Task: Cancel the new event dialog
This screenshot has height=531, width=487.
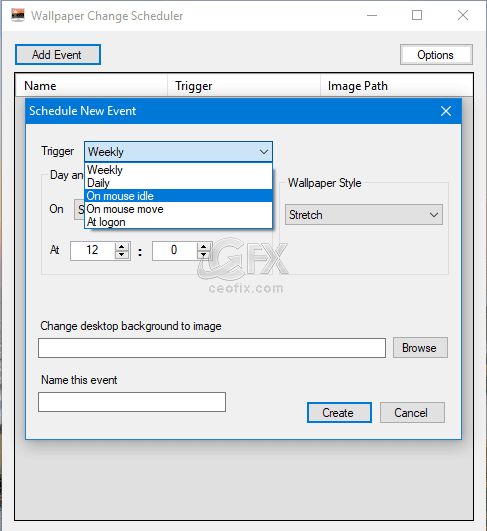Action: [412, 412]
